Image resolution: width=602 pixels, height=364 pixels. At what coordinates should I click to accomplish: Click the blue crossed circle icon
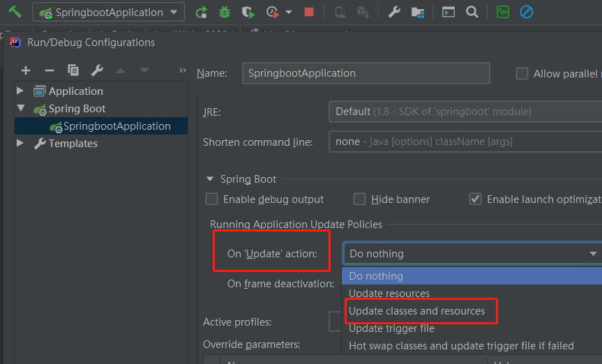tap(527, 13)
